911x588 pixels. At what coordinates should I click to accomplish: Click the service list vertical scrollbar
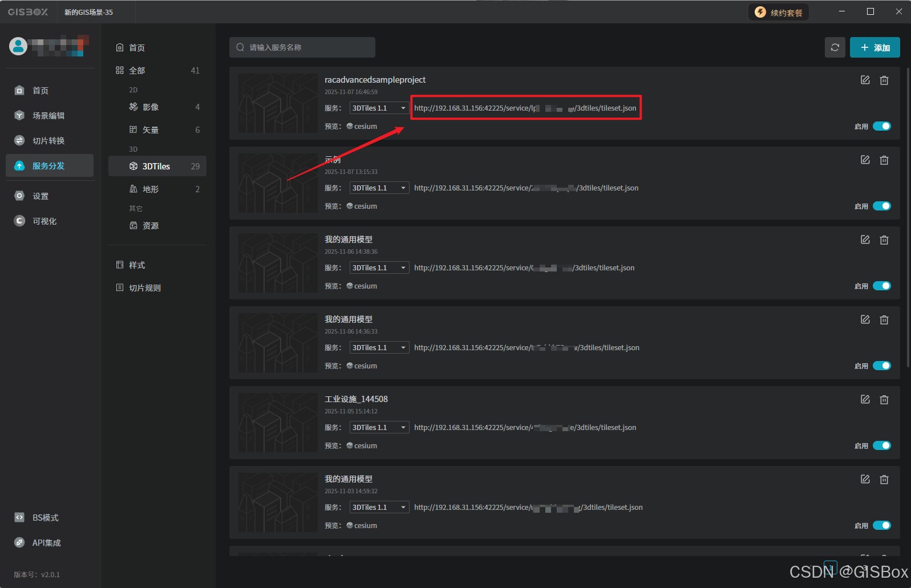point(907,217)
